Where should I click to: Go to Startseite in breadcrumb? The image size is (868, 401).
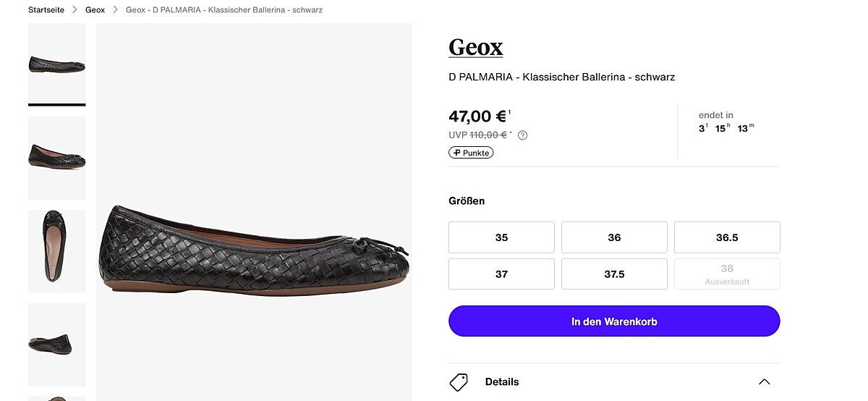[46, 10]
